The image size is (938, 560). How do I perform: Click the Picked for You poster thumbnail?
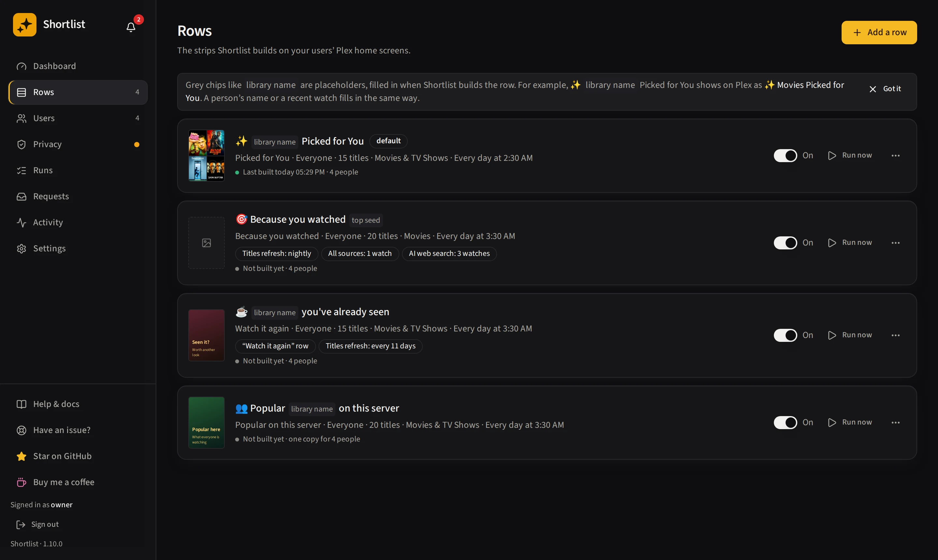tap(206, 156)
